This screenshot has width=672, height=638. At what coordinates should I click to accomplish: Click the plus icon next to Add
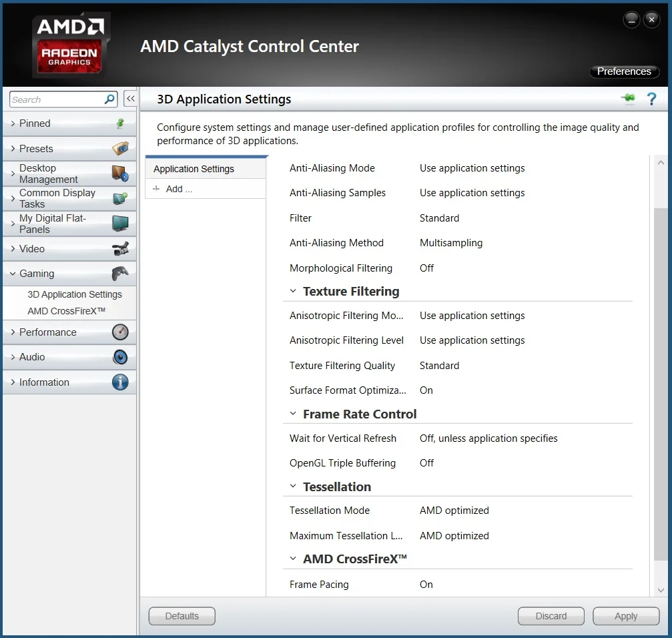tap(156, 188)
